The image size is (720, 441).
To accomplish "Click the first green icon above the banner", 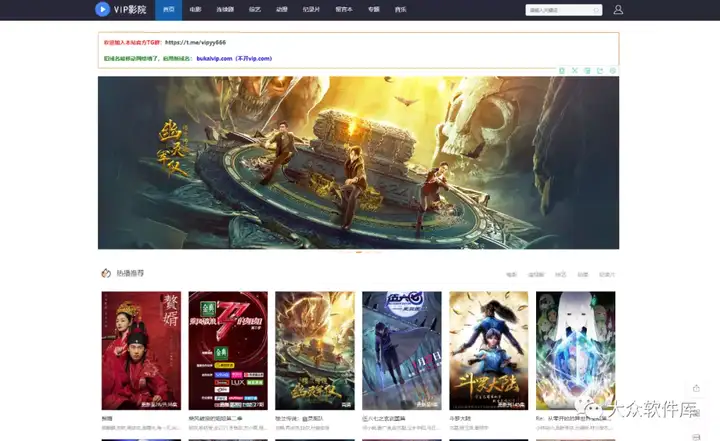I will pyautogui.click(x=562, y=70).
